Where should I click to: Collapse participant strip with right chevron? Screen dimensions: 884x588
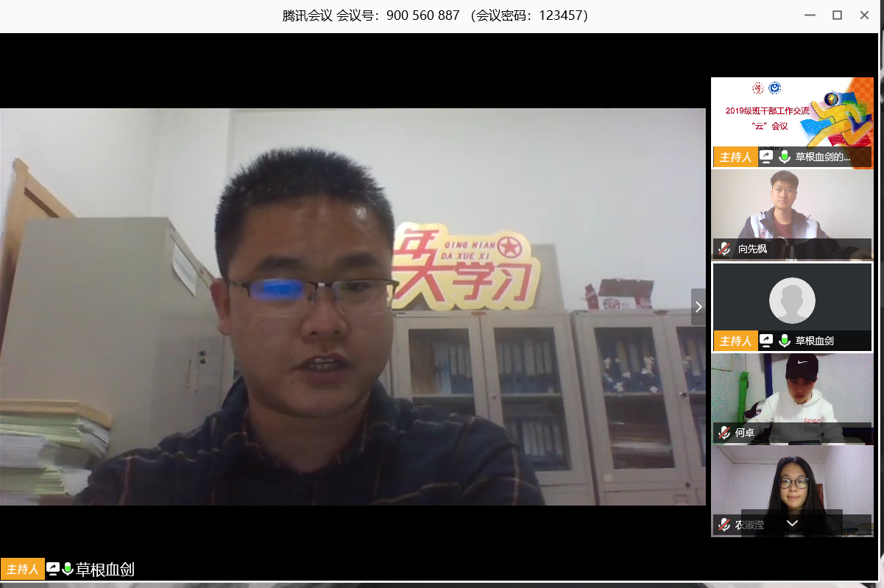click(699, 306)
